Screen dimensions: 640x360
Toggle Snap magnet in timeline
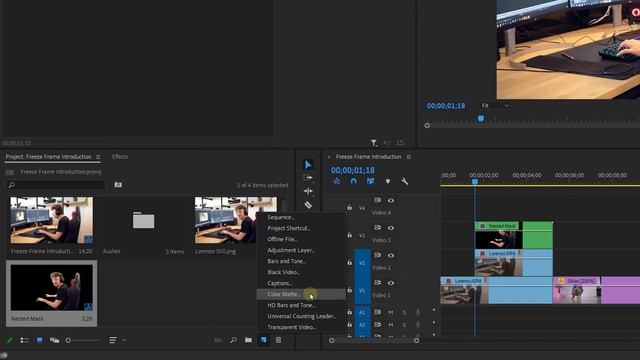(353, 181)
